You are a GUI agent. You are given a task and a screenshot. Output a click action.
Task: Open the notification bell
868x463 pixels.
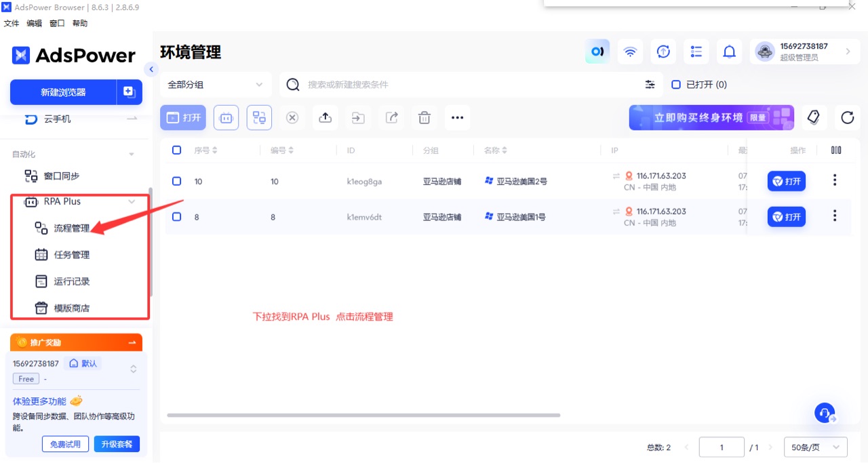click(x=730, y=52)
